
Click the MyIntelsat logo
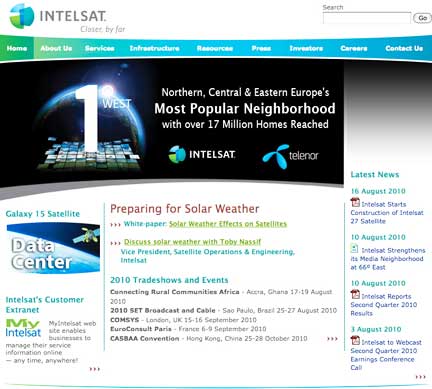tap(23, 328)
